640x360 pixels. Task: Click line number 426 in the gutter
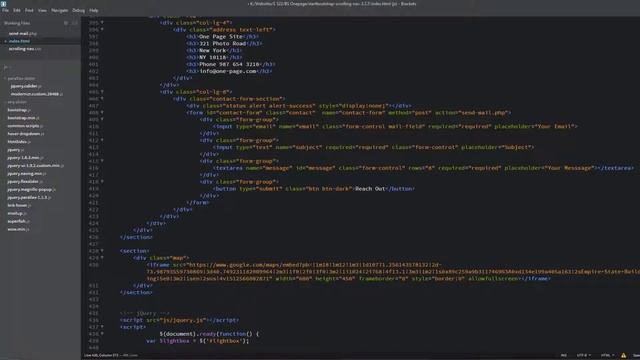[93, 237]
